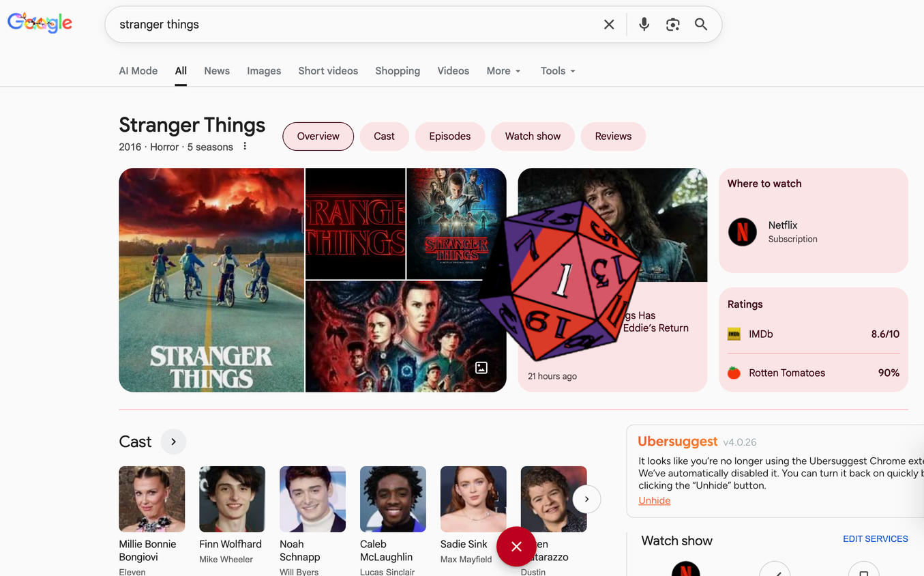Submit search with the magnifier icon
924x576 pixels.
[701, 25]
